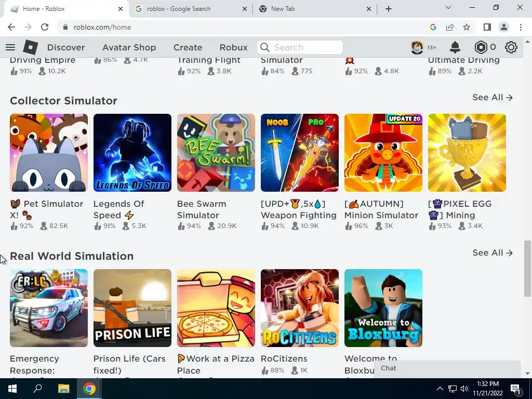
Task: Open the notifications bell
Action: point(455,47)
